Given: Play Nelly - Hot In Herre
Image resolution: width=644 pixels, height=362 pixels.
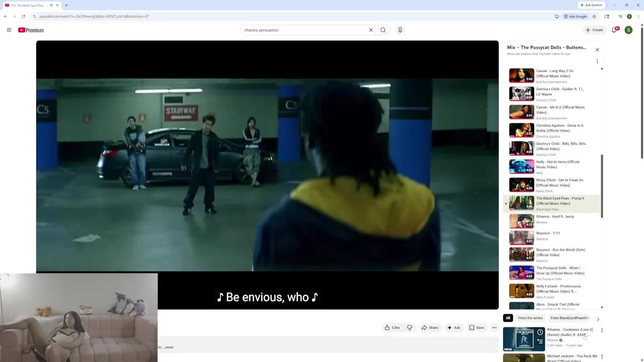Looking at the screenshot, I should coord(552,166).
